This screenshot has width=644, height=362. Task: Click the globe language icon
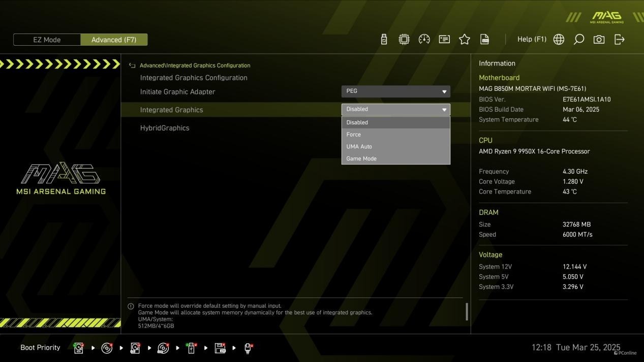tap(559, 40)
